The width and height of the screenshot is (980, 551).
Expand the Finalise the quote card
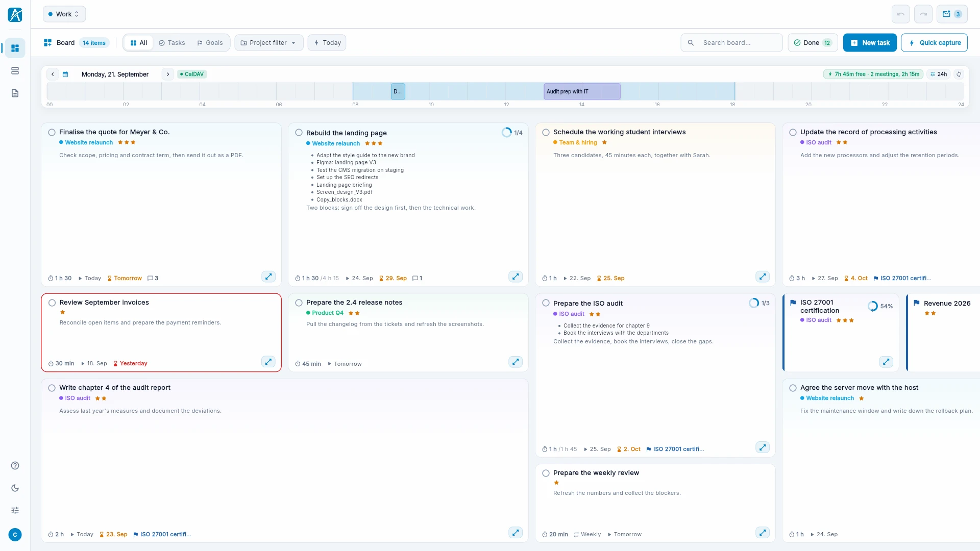pos(268,277)
